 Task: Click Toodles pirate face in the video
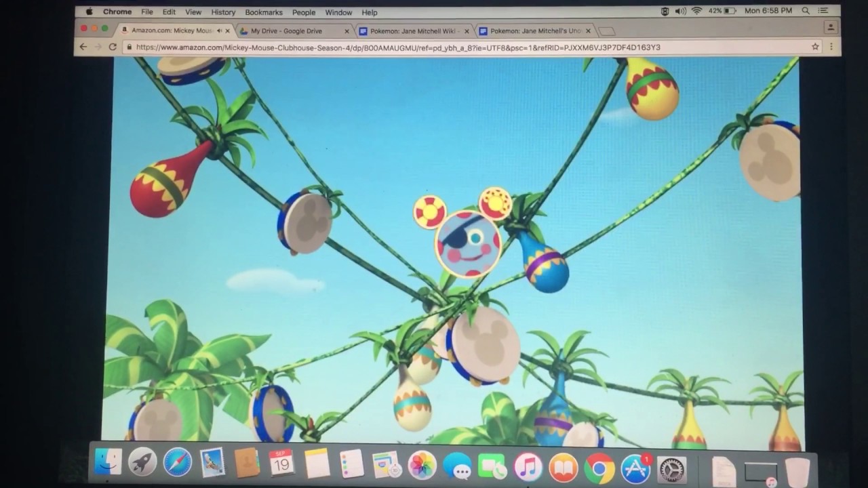tap(467, 243)
